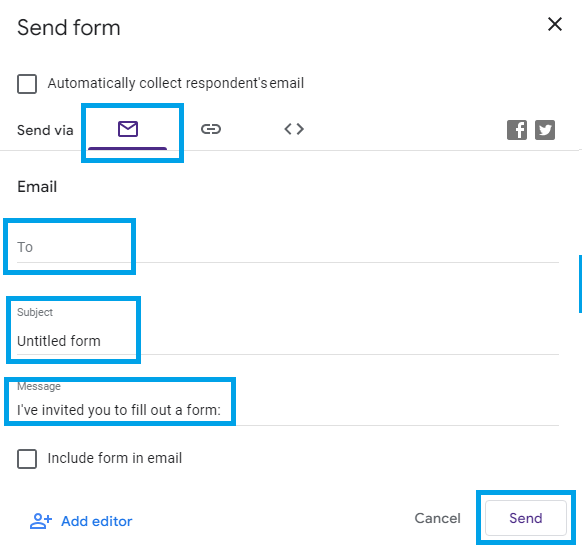The height and width of the screenshot is (548, 582).
Task: Switch to the link sharing icon tab
Action: point(211,129)
